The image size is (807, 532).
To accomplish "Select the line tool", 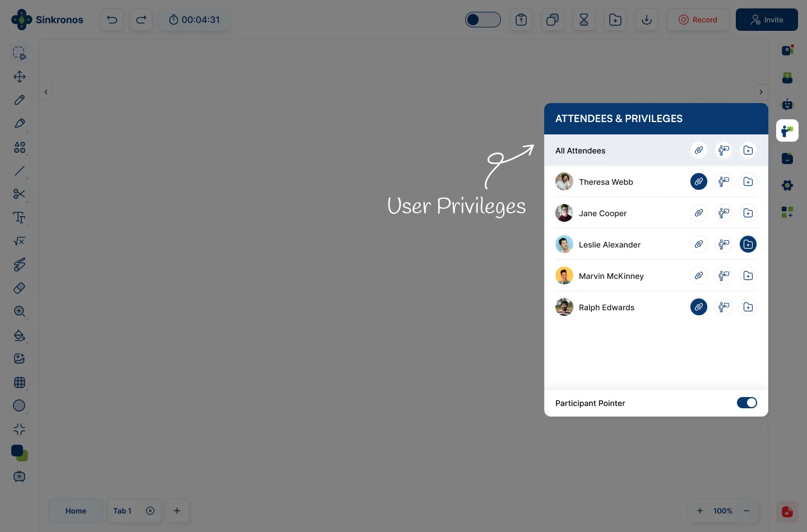I will [20, 171].
